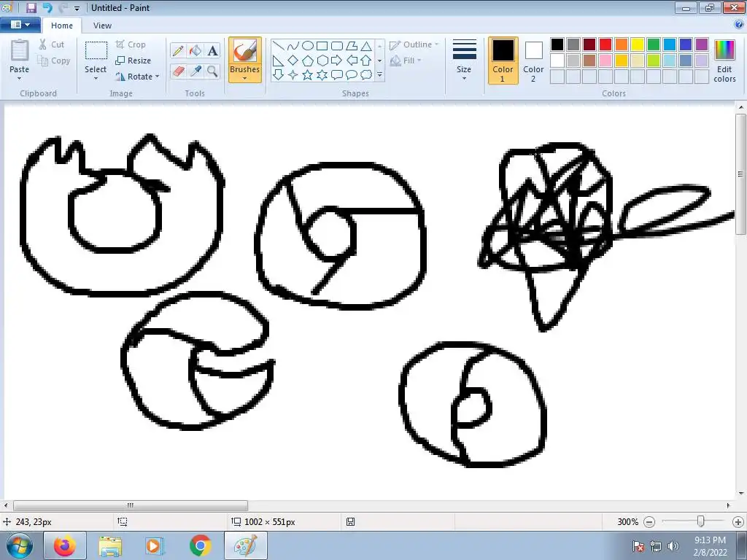747x560 pixels.
Task: Select the Eraser tool
Action: point(178,71)
